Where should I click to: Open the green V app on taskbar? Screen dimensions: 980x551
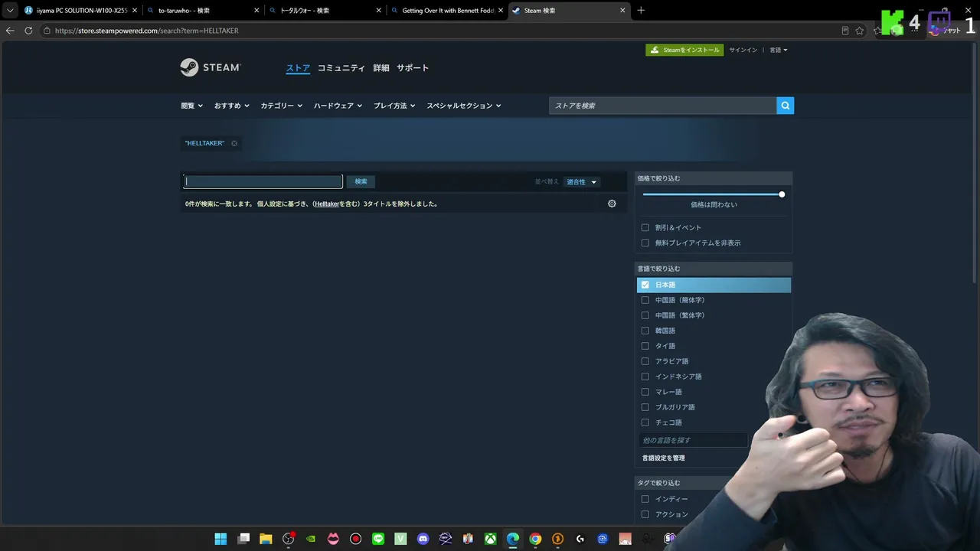click(x=400, y=539)
